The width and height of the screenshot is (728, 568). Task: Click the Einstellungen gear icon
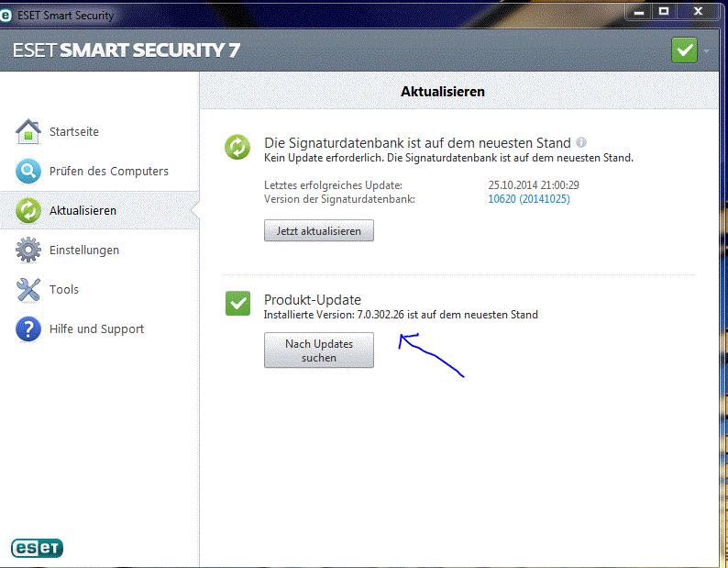tap(28, 250)
